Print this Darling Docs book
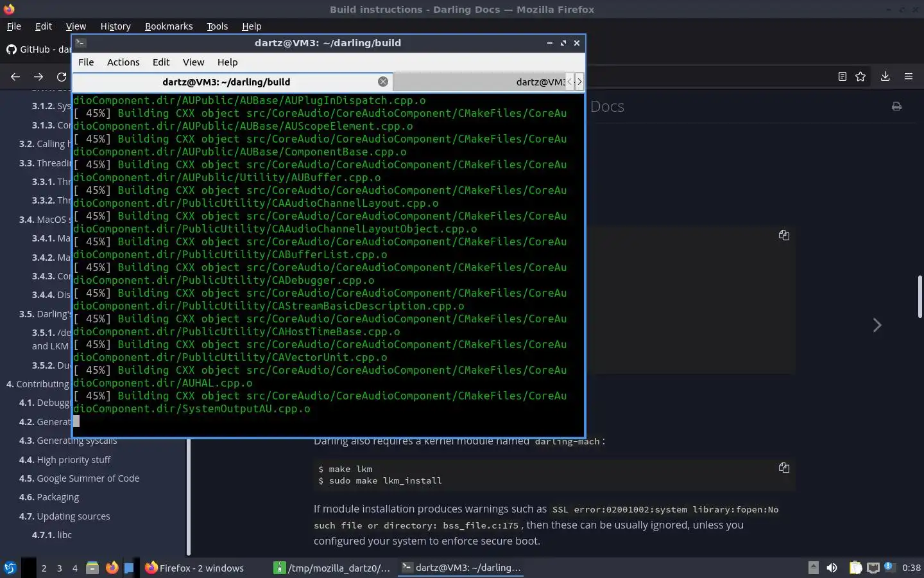 click(896, 107)
